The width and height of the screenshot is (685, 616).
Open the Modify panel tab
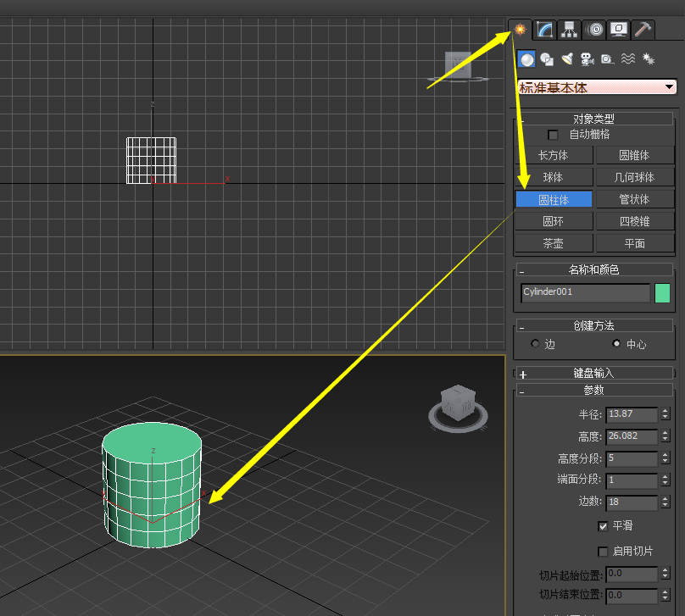pyautogui.click(x=544, y=30)
